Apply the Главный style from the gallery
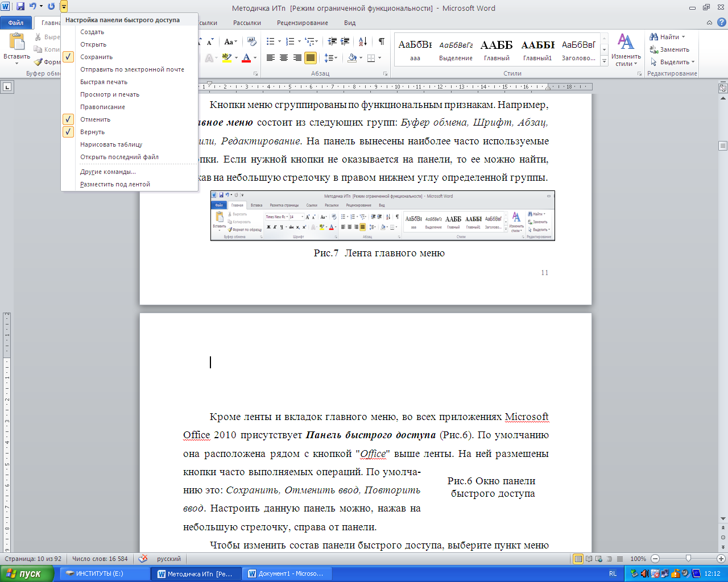 coord(496,49)
